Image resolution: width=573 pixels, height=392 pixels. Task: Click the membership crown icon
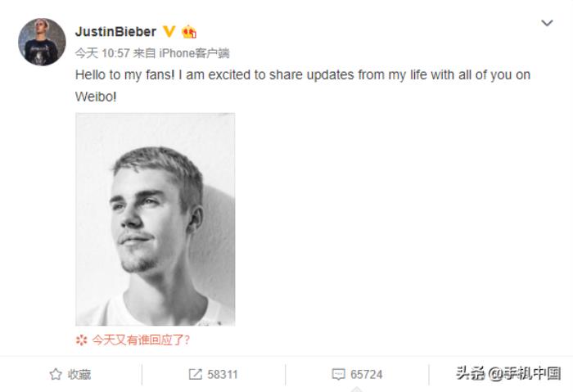(189, 32)
